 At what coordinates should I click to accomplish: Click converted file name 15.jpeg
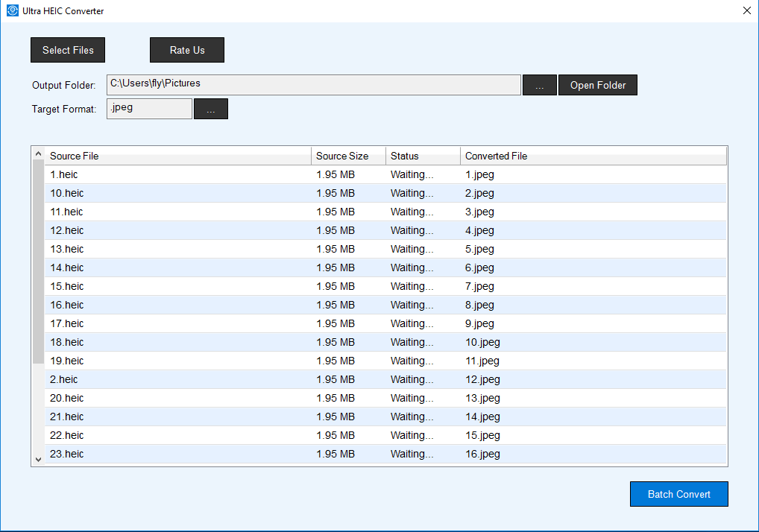[482, 435]
